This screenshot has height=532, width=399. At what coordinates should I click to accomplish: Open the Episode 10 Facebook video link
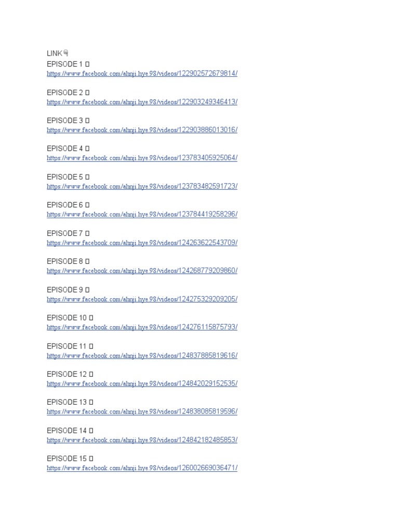pos(142,327)
